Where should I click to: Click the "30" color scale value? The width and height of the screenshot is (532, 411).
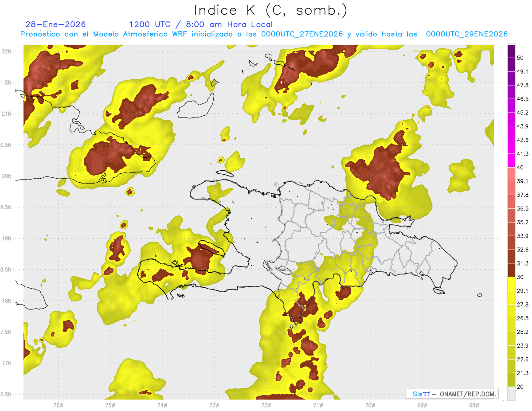coord(521,277)
